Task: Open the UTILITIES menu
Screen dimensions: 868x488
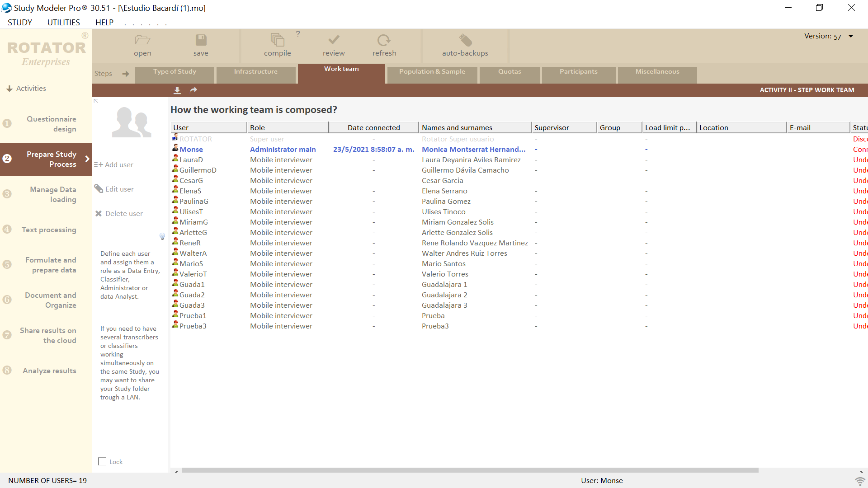Action: coord(63,23)
